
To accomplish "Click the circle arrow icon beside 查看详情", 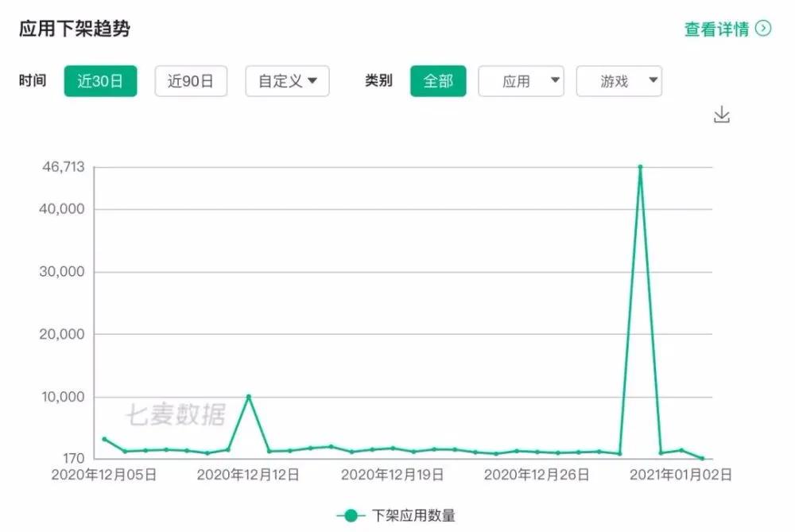I will pos(762,27).
